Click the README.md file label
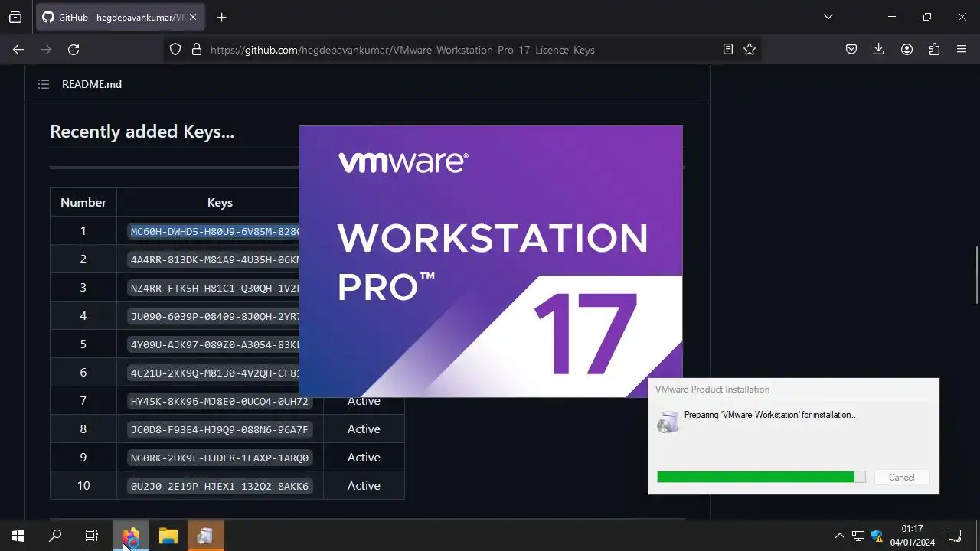Viewport: 980px width, 551px height. (x=92, y=84)
